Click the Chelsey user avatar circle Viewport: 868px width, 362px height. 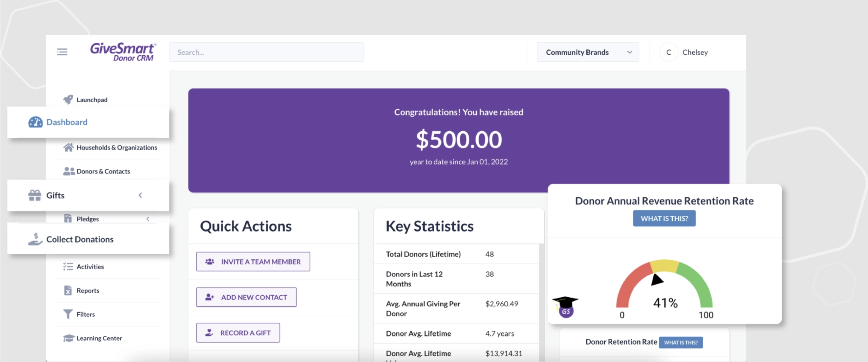coord(669,52)
